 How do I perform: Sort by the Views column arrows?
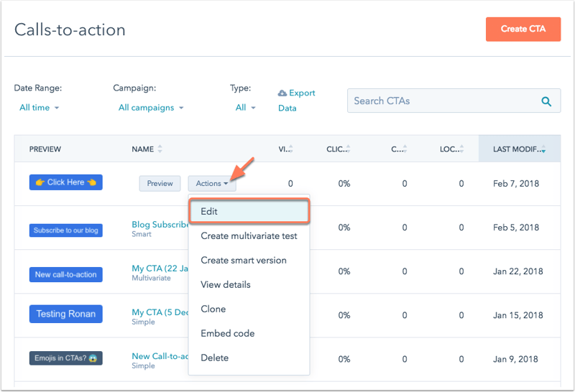click(x=291, y=149)
